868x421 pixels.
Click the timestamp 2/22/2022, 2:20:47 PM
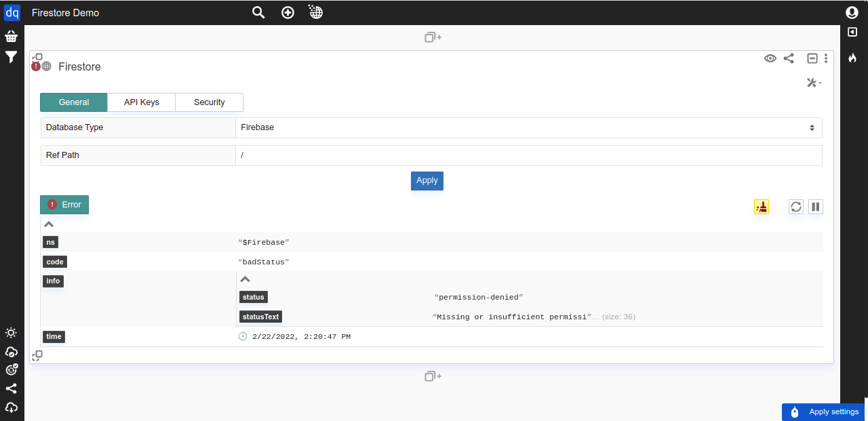click(301, 337)
